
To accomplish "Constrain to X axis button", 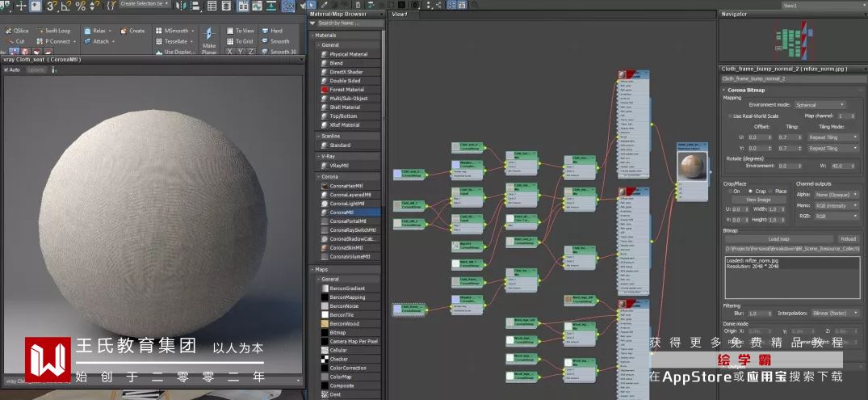I will click(230, 52).
